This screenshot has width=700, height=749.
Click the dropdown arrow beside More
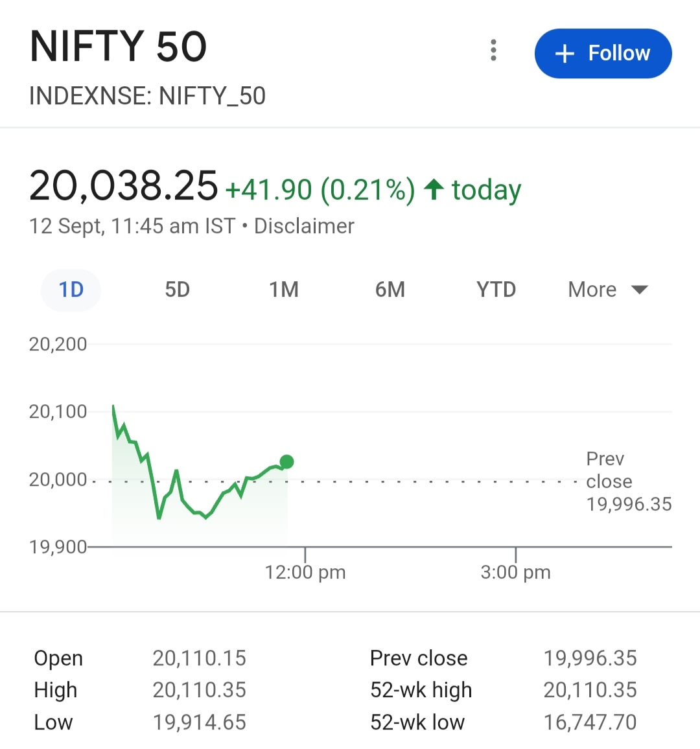point(639,290)
